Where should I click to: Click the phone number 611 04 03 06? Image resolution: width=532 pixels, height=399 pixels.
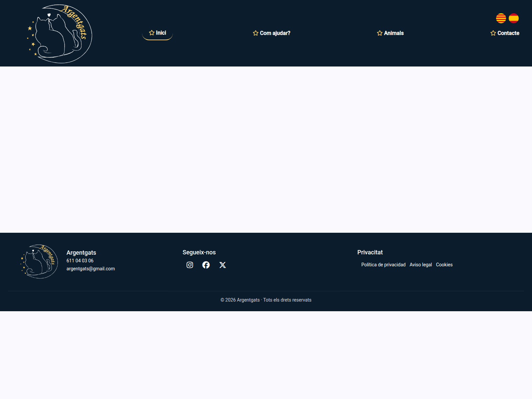pyautogui.click(x=80, y=261)
